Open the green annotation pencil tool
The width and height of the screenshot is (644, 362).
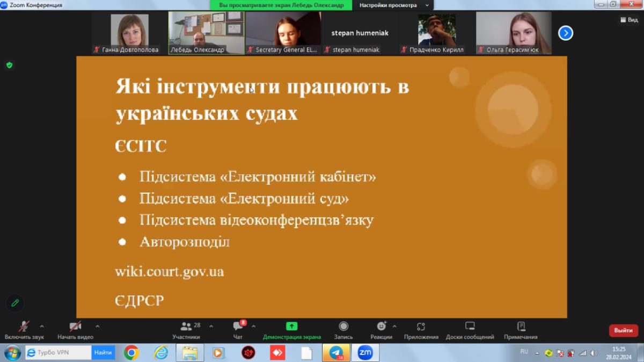[15, 303]
